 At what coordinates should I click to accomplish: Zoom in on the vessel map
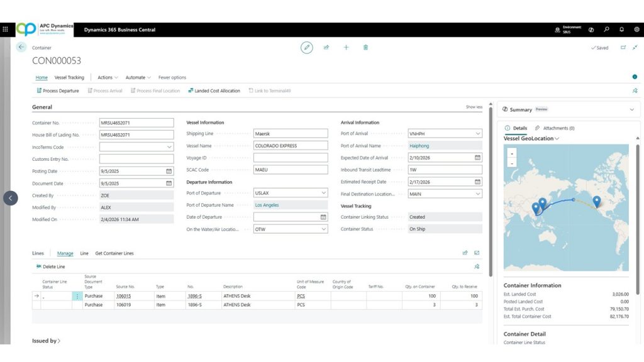click(512, 153)
